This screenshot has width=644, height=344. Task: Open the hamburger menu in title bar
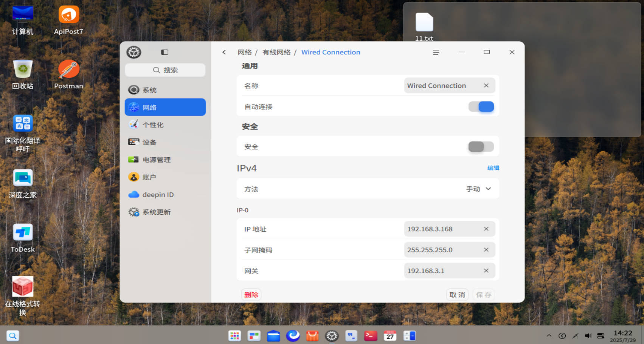[x=436, y=52]
